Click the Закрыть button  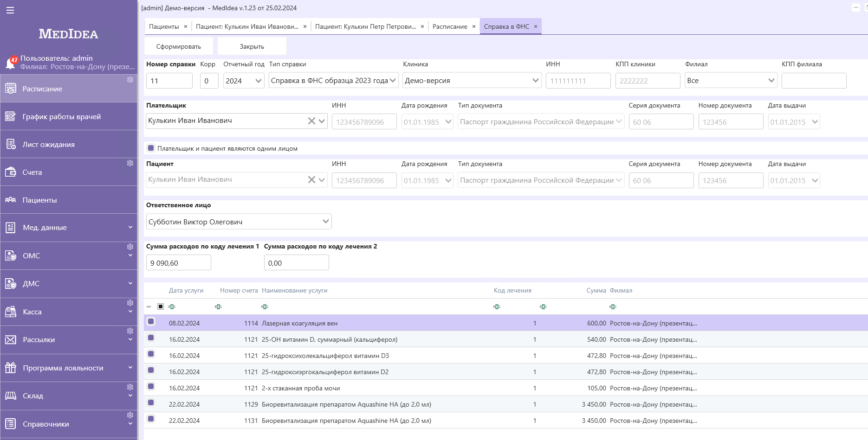point(252,46)
